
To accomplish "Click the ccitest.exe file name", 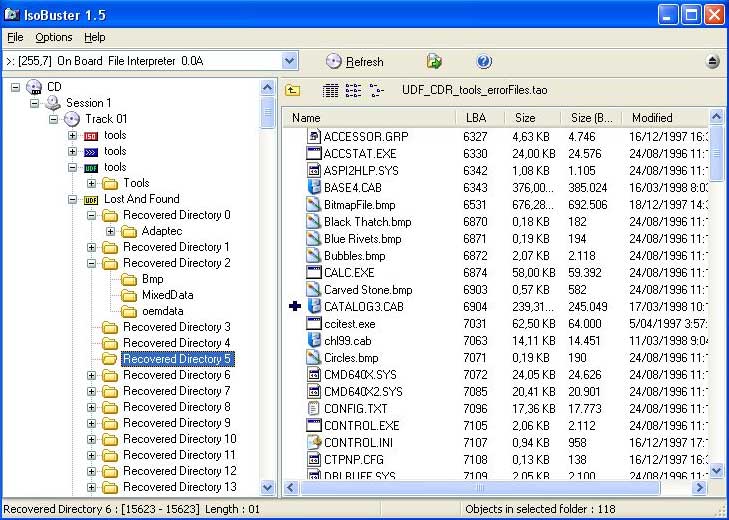I will 350,324.
